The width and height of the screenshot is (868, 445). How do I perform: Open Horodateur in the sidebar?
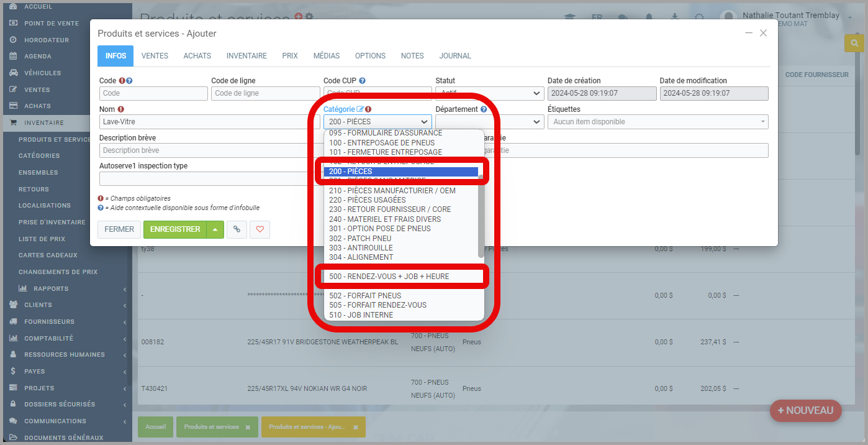tap(47, 40)
